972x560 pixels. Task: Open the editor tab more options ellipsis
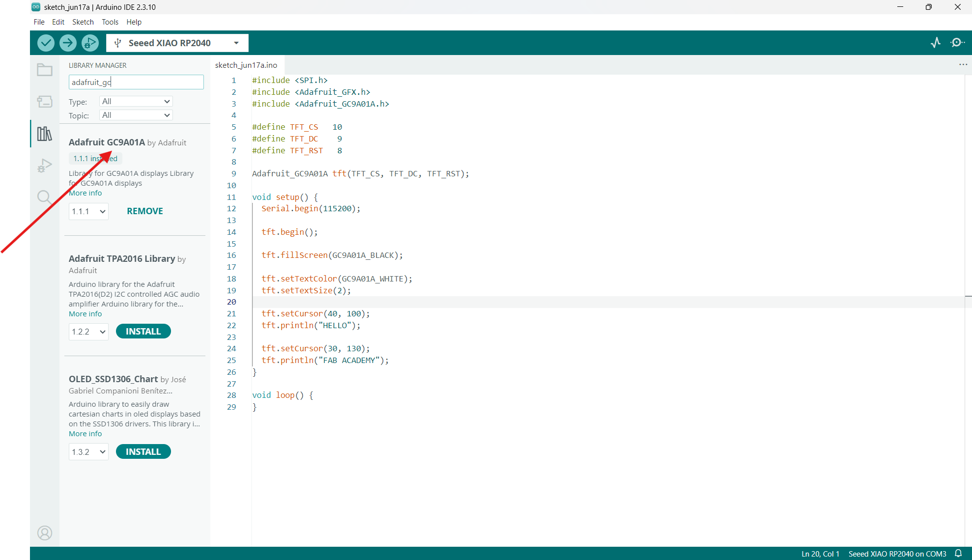963,65
